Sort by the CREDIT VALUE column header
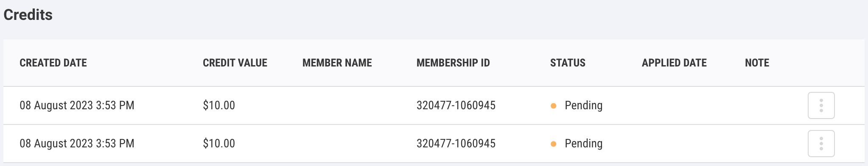The image size is (868, 166). [x=235, y=63]
